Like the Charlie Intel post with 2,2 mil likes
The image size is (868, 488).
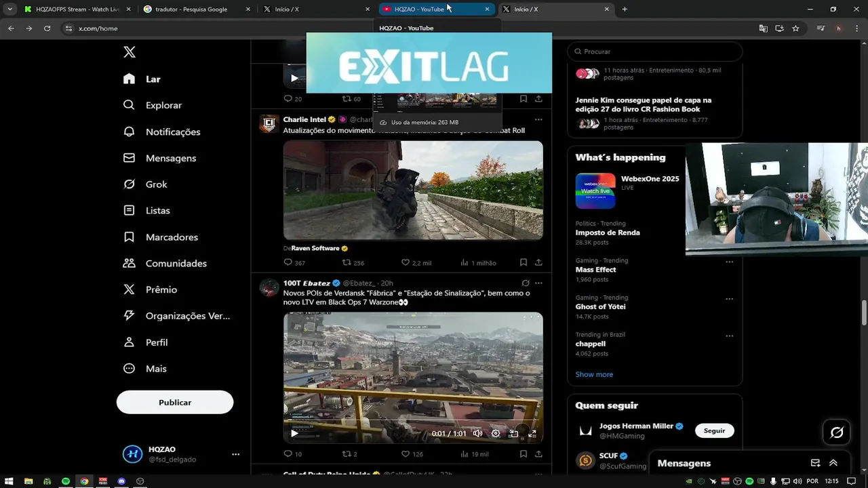[416, 263]
